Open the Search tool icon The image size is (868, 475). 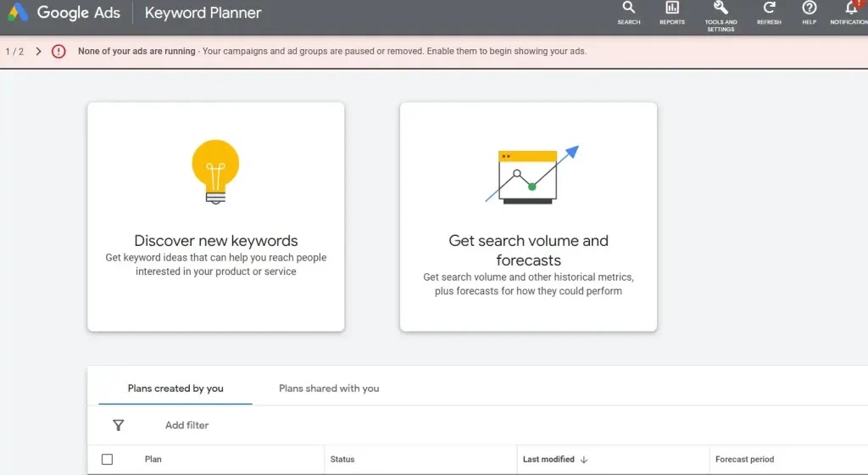point(628,9)
